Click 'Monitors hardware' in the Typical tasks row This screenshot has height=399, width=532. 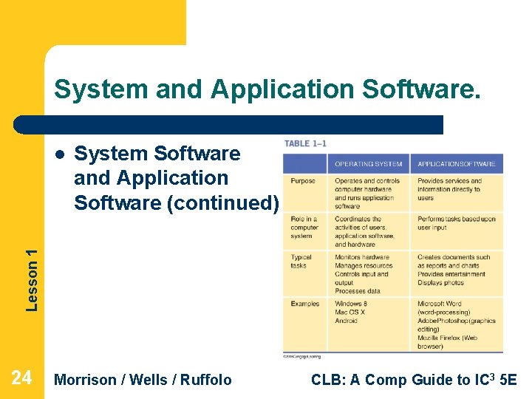tap(361, 257)
